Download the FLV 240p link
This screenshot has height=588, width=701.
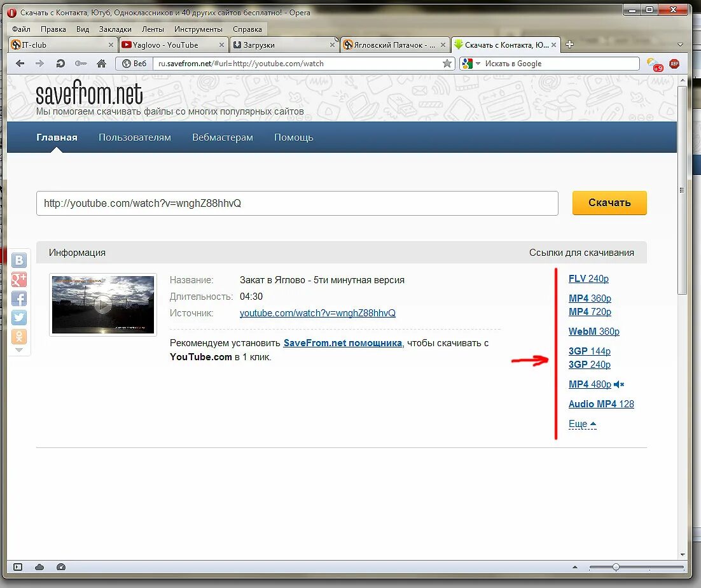point(588,279)
